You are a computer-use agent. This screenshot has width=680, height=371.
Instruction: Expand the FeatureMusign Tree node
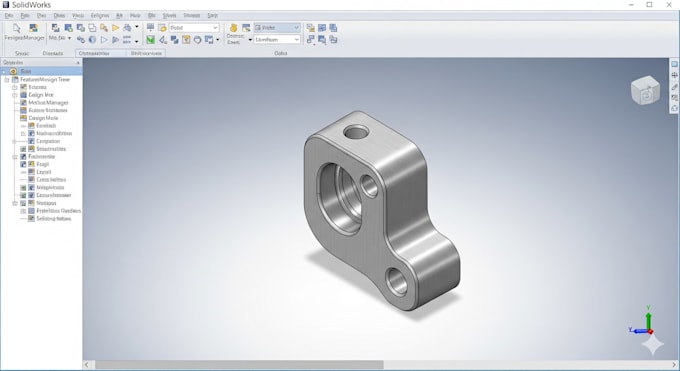[x=7, y=80]
